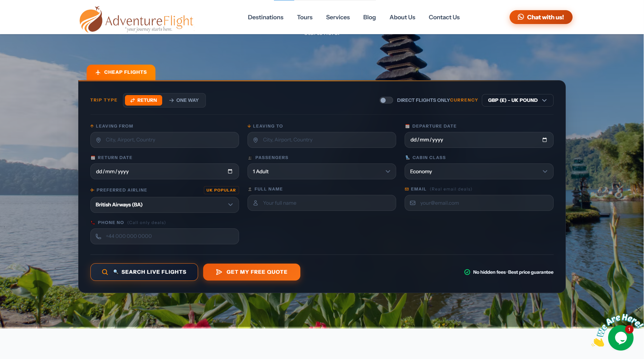Open the Destinations menu
The width and height of the screenshot is (644, 359).
click(265, 17)
